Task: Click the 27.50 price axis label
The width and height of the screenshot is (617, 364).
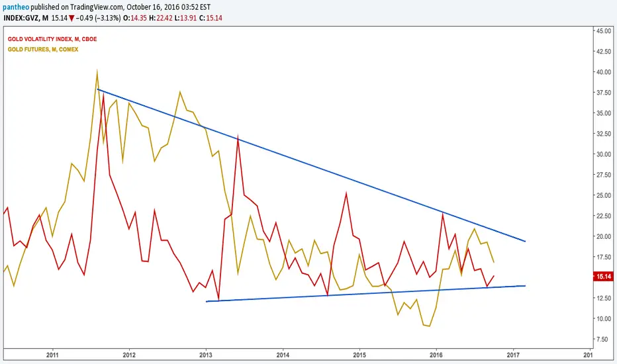Action: [604, 175]
